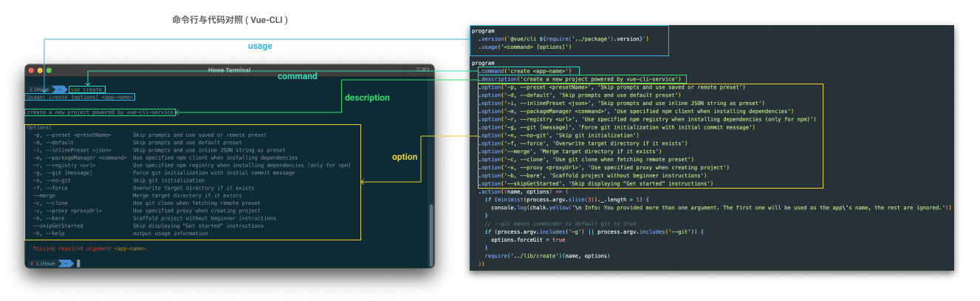The width and height of the screenshot is (980, 301).
Task: Click the blue tilde segment before vue create
Action: point(61,89)
